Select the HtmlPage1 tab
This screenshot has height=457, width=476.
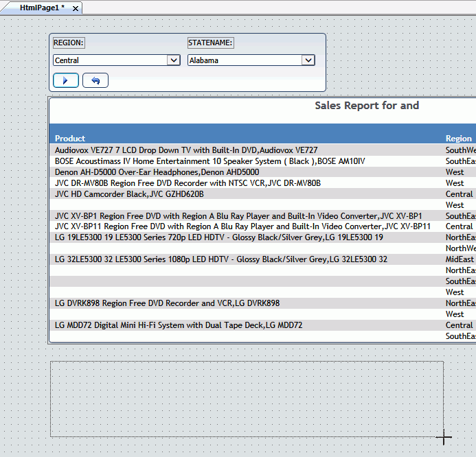(x=42, y=8)
